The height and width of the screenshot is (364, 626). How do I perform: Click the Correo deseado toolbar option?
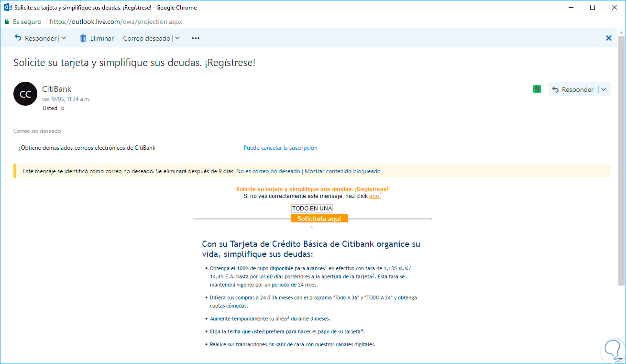point(146,38)
